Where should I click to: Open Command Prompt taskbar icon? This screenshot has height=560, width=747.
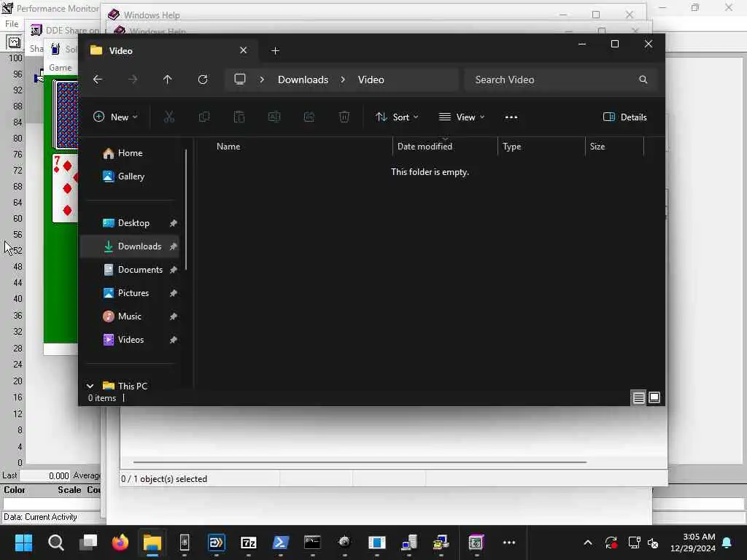pyautogui.click(x=312, y=542)
